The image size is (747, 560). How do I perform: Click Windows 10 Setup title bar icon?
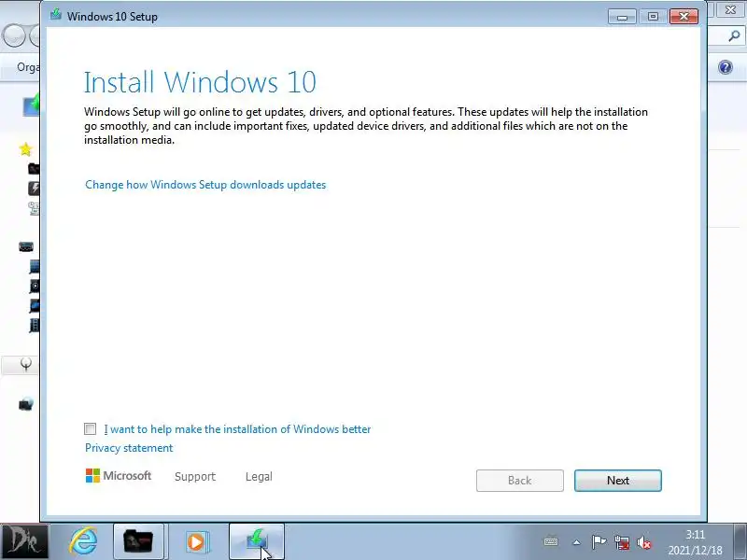[56, 15]
